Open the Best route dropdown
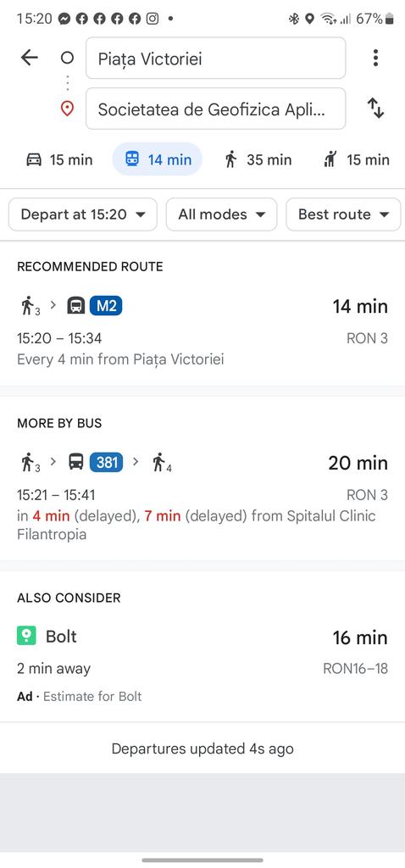The height and width of the screenshot is (868, 405). point(343,214)
